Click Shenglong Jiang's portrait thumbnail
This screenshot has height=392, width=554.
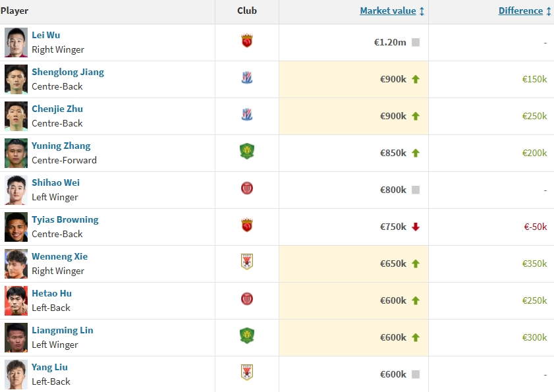pos(16,79)
